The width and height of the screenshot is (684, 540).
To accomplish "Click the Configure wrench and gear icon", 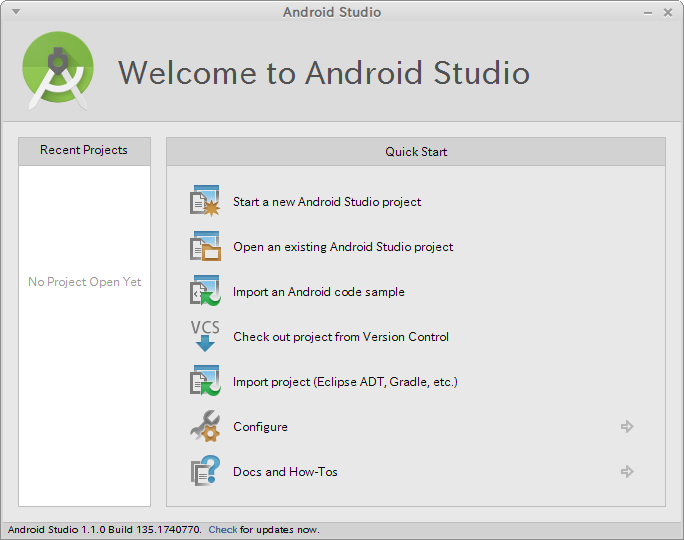I will [205, 426].
